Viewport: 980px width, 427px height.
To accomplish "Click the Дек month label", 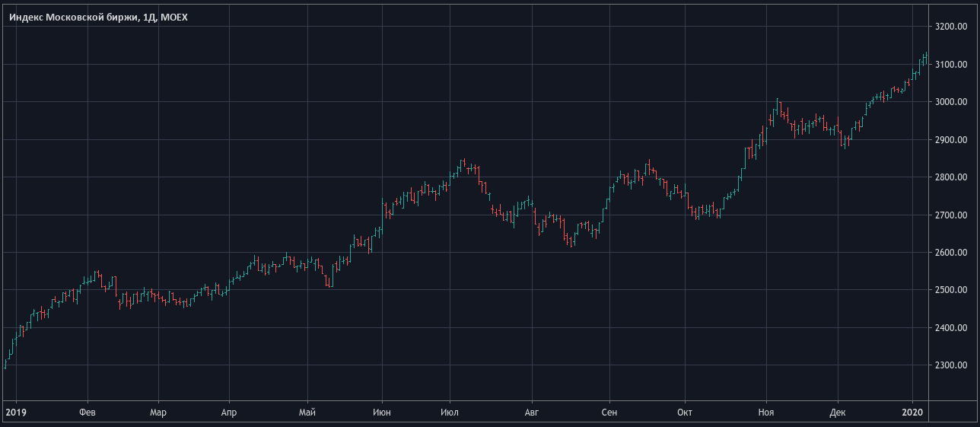I will click(837, 412).
